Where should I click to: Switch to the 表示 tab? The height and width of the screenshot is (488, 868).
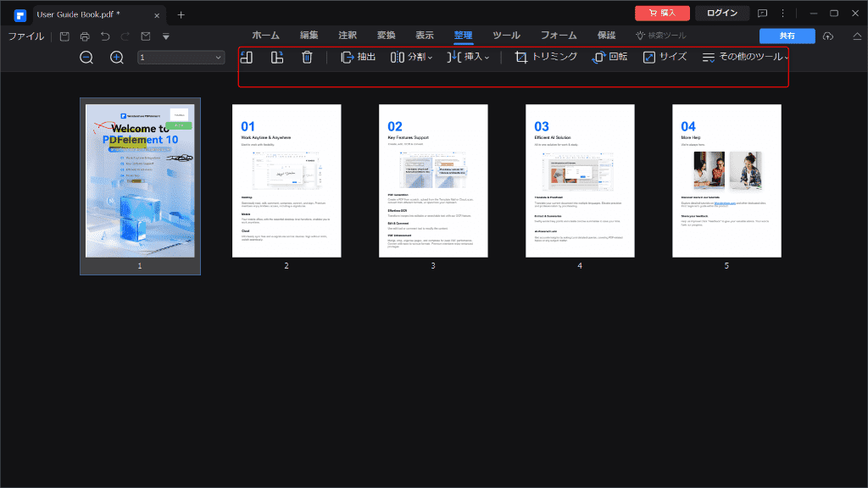pos(425,36)
